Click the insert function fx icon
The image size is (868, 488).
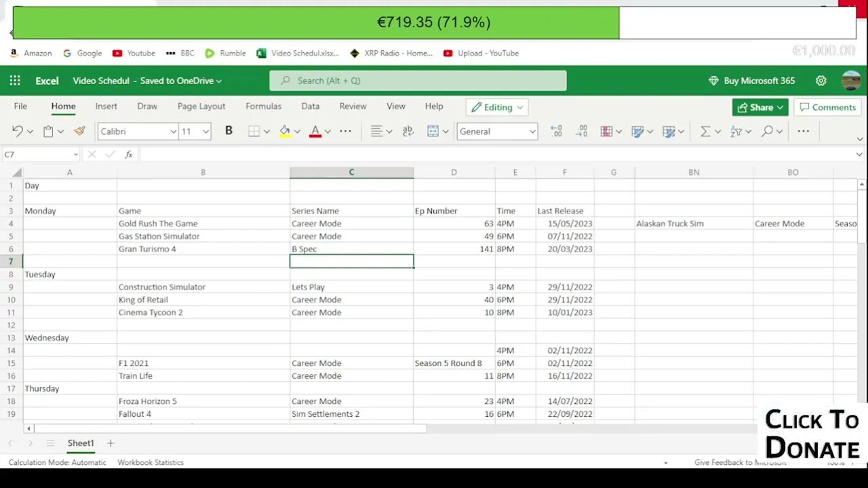(129, 155)
